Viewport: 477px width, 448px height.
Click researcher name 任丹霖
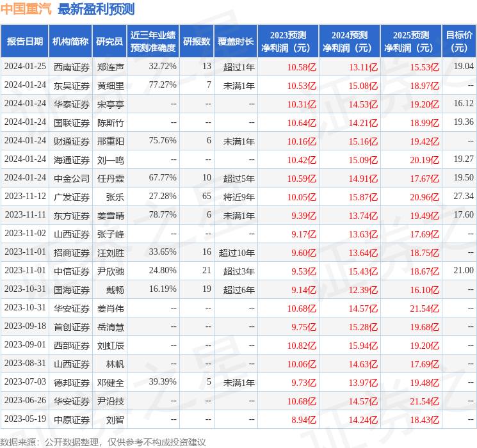[x=110, y=179]
